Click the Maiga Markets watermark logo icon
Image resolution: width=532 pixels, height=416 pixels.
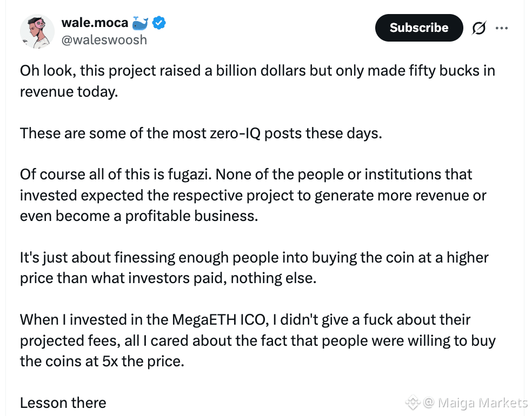pos(413,402)
